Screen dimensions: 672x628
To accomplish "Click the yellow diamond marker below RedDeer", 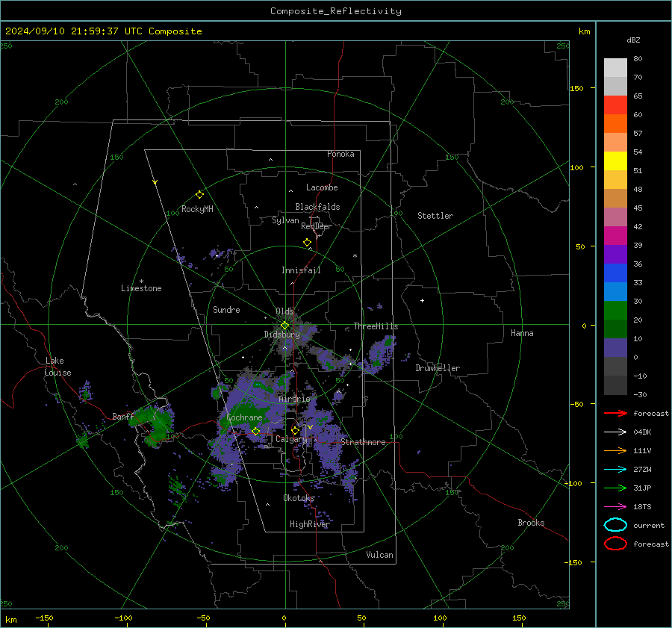I will (307, 243).
